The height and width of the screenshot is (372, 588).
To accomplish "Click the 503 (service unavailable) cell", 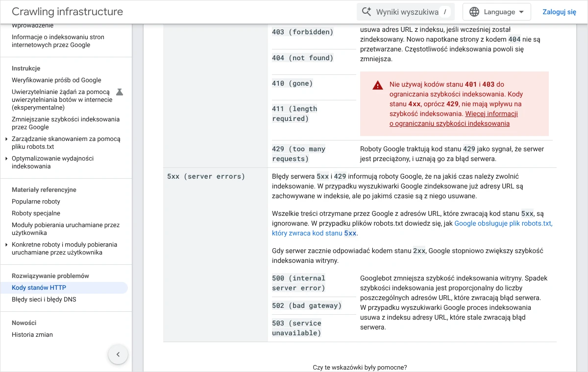I will (297, 328).
